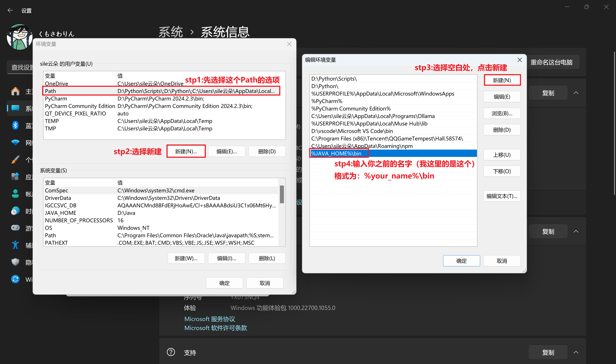The height and width of the screenshot is (364, 616).
Task: Click the Personalization paintbrush icon
Action: (x=15, y=159)
